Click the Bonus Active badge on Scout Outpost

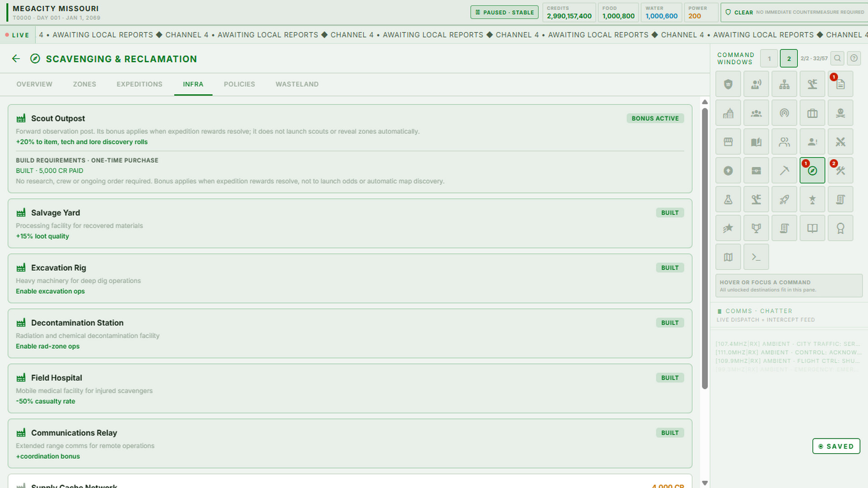[655, 118]
